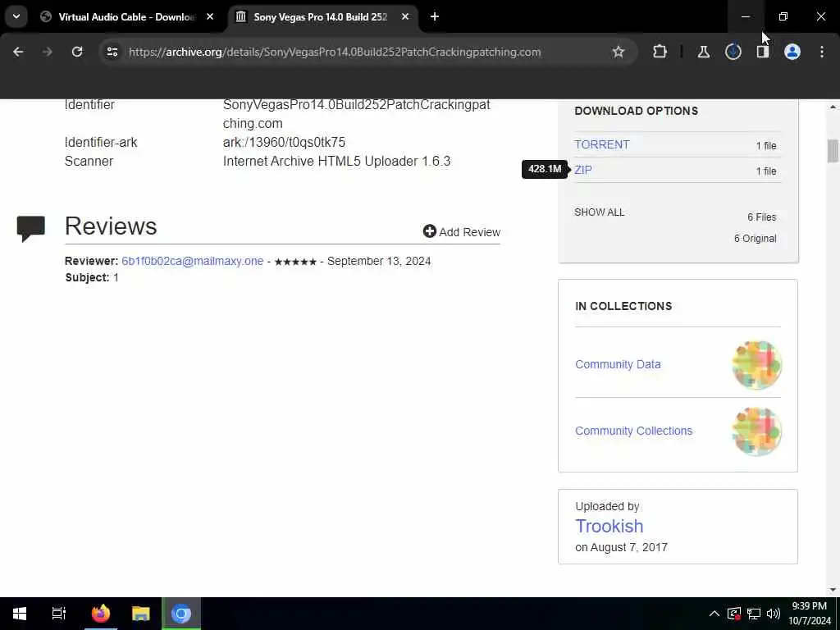
Task: Click the five-star review rating
Action: tap(295, 262)
